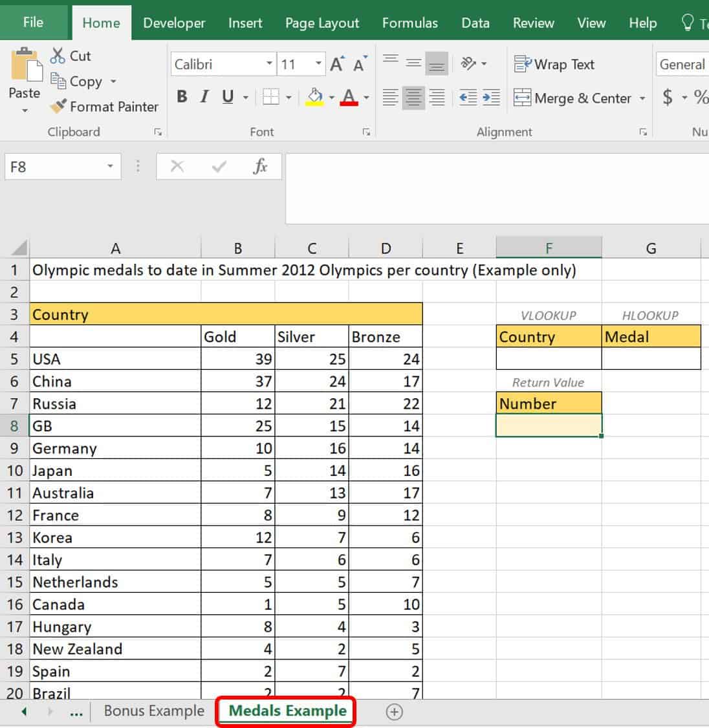Select the empty cell under Country lookup
709x728 pixels.
[x=549, y=359]
